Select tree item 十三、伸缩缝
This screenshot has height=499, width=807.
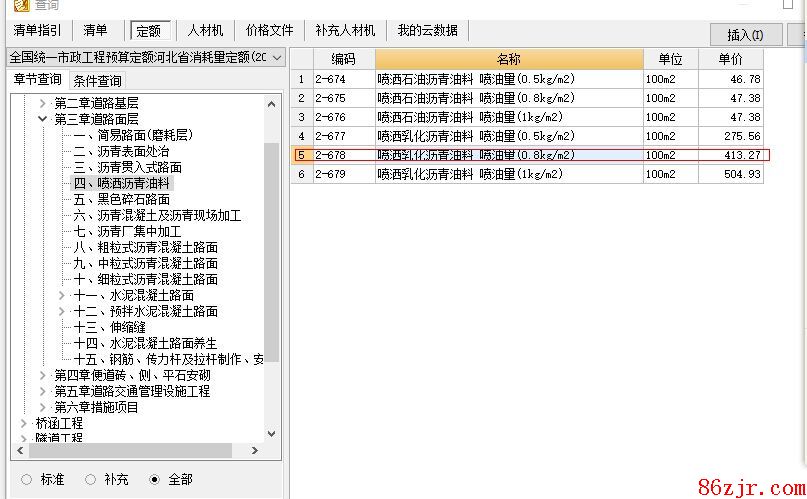109,327
